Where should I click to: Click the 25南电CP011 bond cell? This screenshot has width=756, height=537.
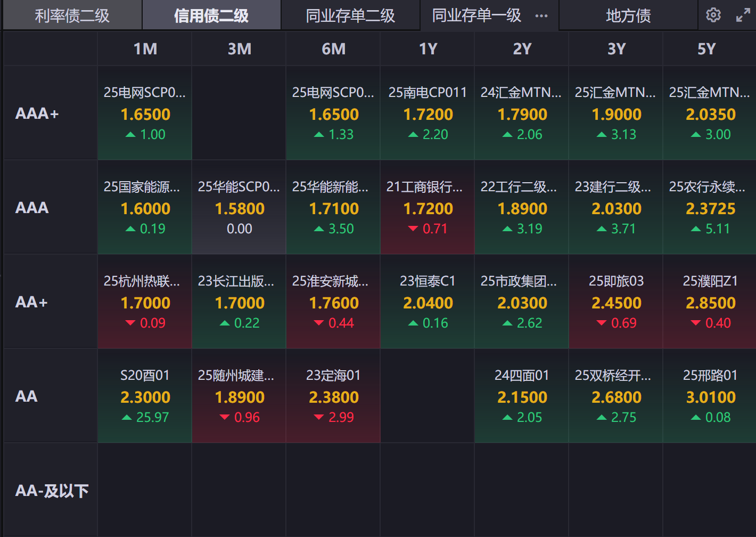pos(428,113)
